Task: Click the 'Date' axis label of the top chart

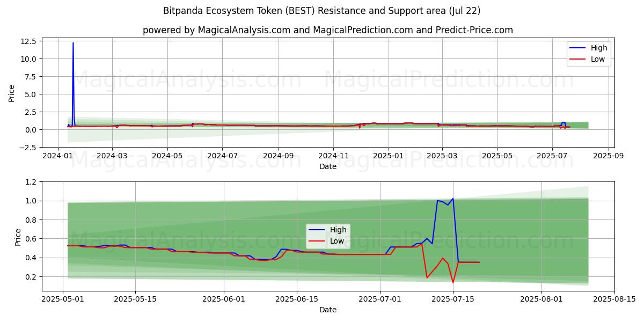Action: click(x=328, y=166)
